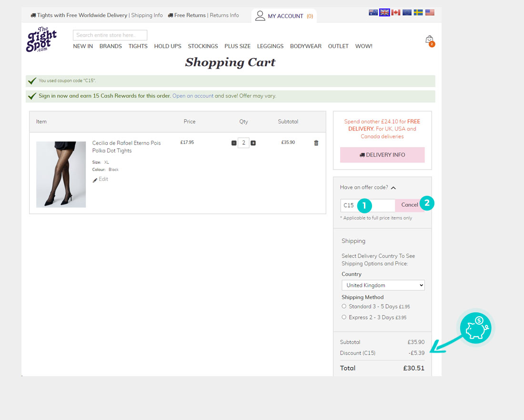Open the NEW IN menu

point(83,46)
